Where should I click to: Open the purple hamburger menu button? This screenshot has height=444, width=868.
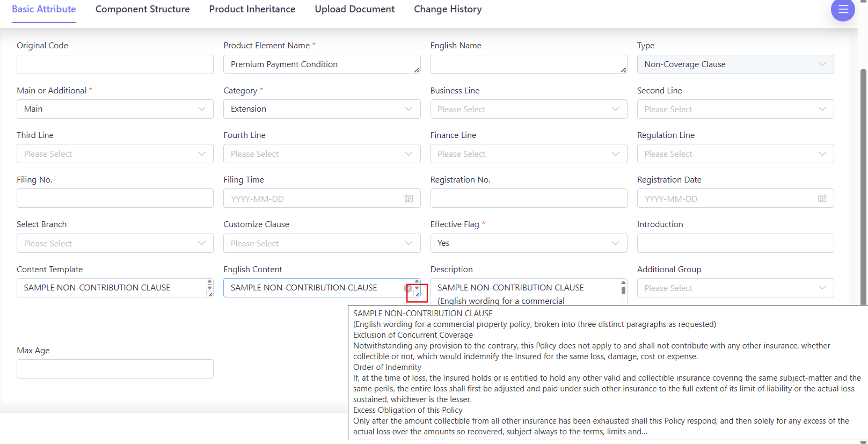[x=843, y=10]
